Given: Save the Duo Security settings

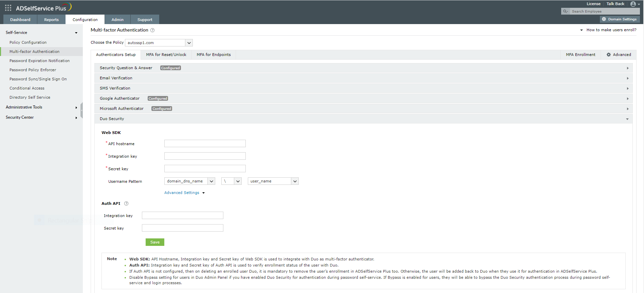Looking at the screenshot, I should pos(155,242).
